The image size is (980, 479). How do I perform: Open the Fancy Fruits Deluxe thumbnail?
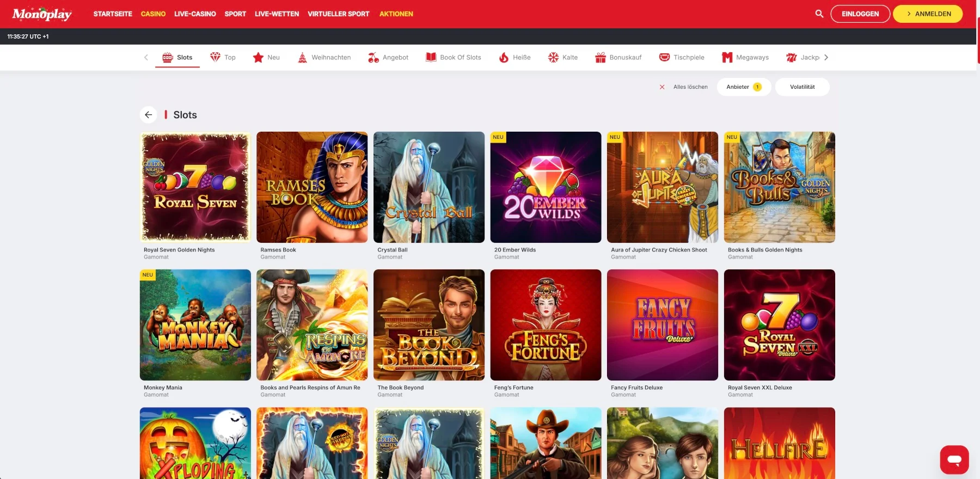663,325
